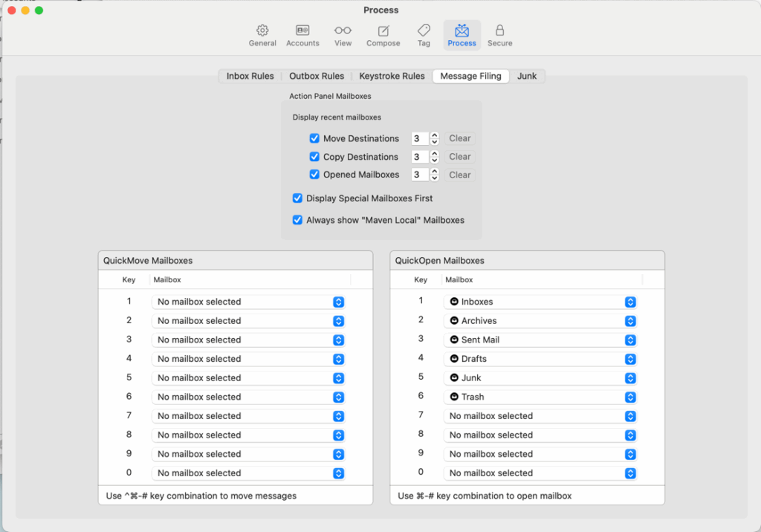Screen dimensions: 761x532
Task: Open the Drafts QuickOpen dropdown
Action: [x=540, y=359]
